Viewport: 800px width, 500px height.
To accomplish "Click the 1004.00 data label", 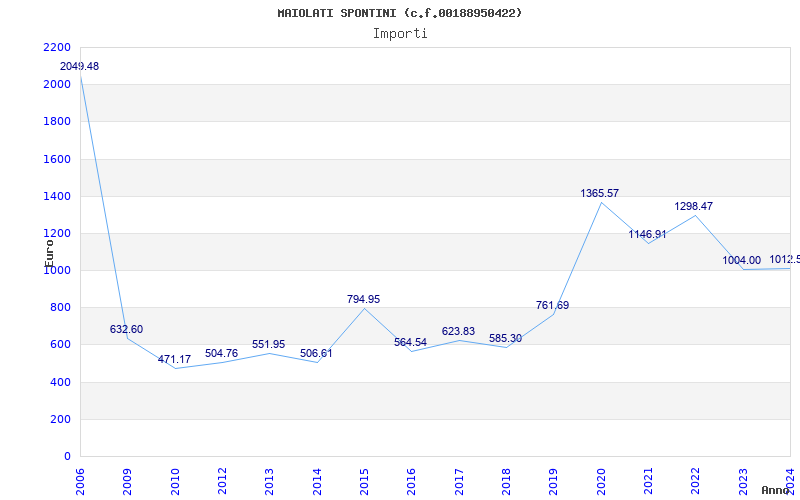I will pos(741,260).
